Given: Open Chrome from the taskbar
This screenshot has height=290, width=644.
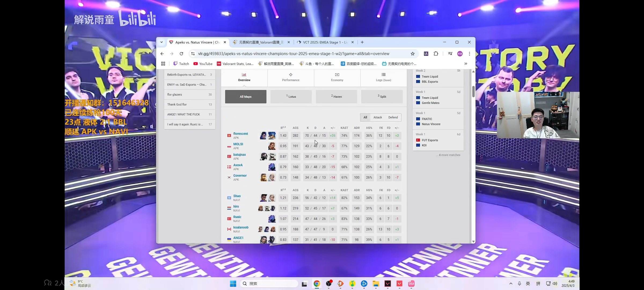Looking at the screenshot, I should tap(317, 284).
